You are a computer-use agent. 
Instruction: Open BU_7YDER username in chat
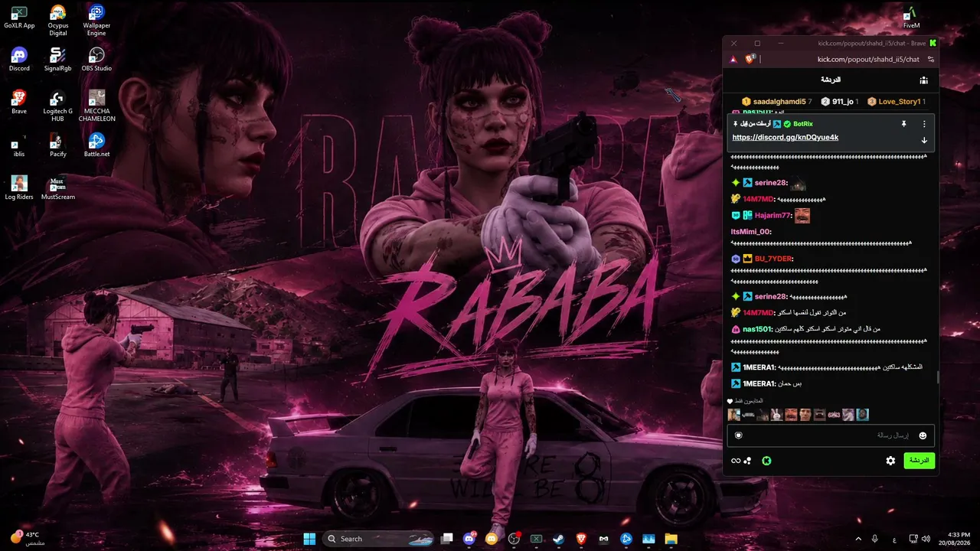tap(773, 259)
